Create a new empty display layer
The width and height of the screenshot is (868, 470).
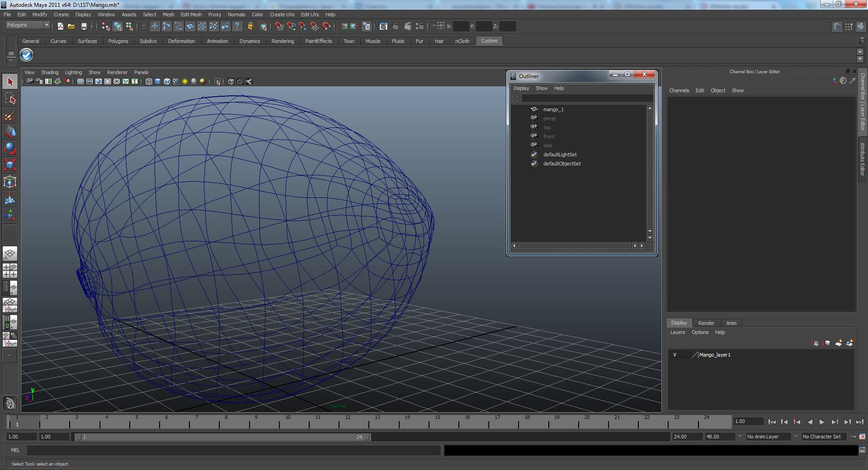(839, 343)
